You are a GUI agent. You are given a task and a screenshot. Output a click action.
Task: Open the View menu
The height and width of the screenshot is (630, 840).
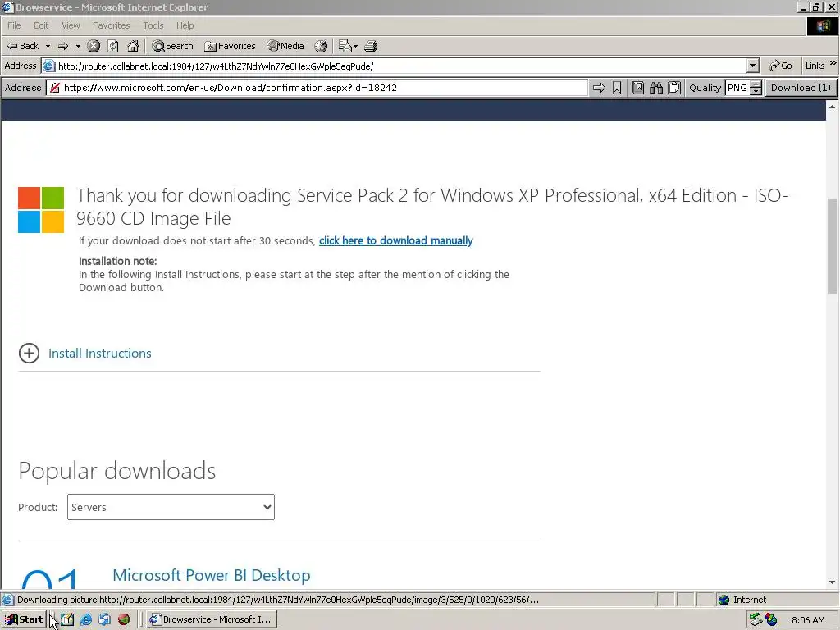[x=71, y=25]
